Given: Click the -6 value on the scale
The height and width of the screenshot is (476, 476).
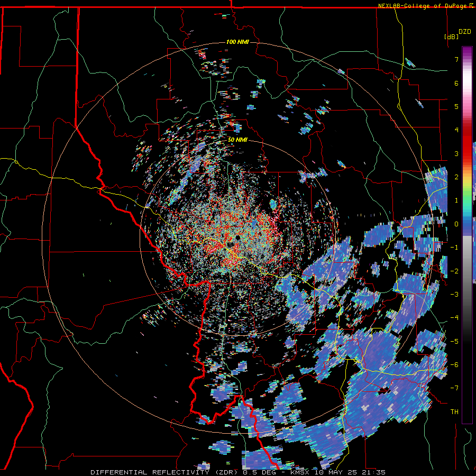Looking at the screenshot, I should (x=454, y=365).
